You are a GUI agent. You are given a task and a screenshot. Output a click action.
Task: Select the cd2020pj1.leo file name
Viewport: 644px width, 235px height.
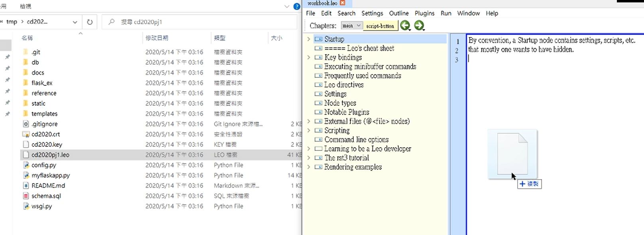[x=50, y=155]
